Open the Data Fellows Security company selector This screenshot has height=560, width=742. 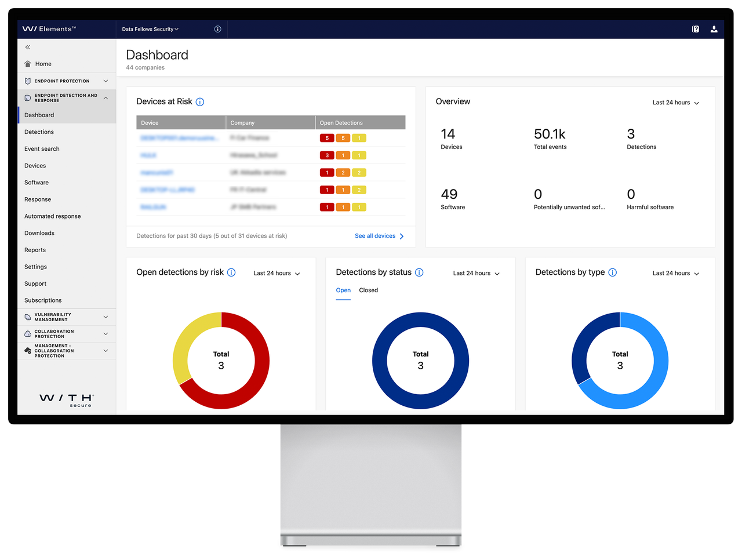coord(148,28)
